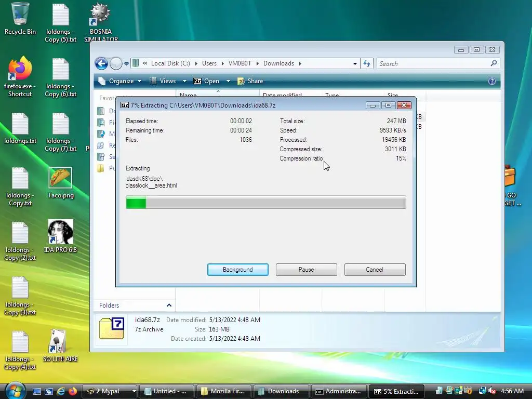Sort by Date modified column header
The image size is (532, 399).
[x=290, y=95]
